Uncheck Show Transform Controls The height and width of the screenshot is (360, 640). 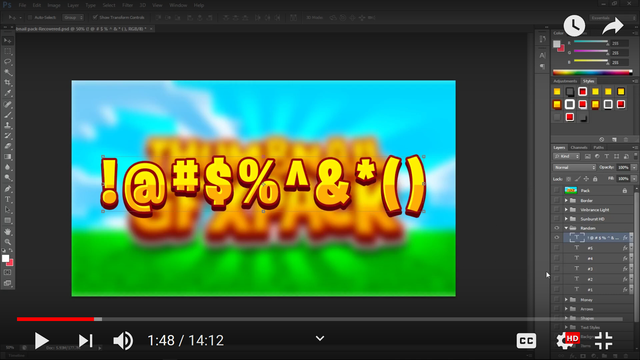95,18
